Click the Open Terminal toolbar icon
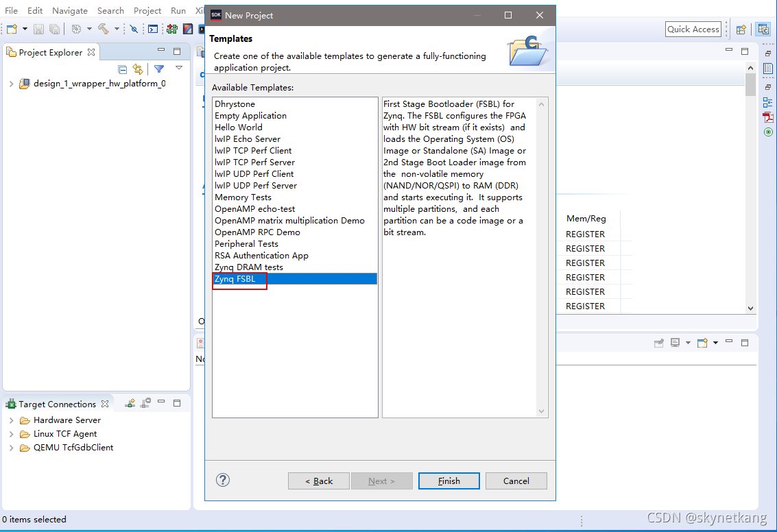This screenshot has width=777, height=532. tap(153, 29)
